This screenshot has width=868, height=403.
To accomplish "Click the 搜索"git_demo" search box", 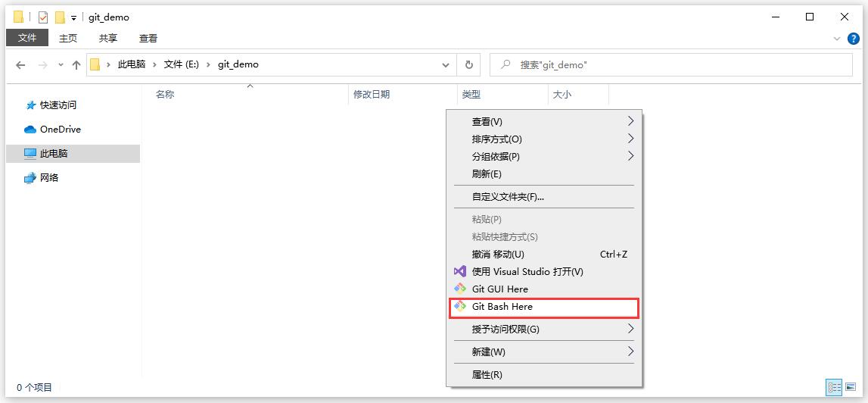I will (674, 65).
